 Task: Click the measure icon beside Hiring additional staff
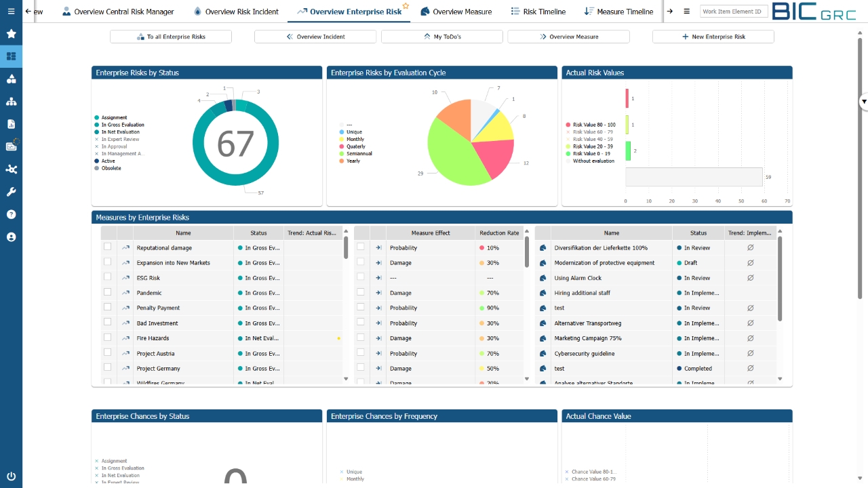click(542, 293)
